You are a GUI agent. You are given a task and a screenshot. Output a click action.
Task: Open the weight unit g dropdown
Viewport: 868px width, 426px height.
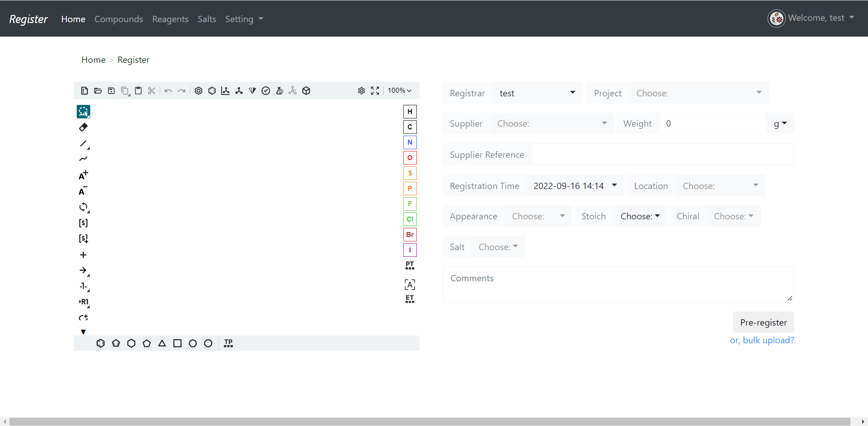tap(780, 123)
